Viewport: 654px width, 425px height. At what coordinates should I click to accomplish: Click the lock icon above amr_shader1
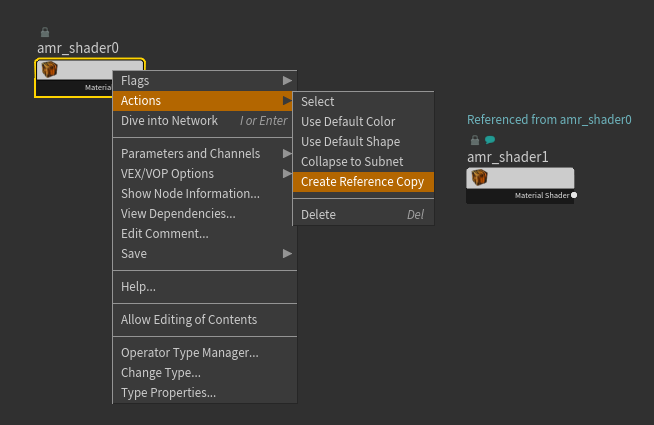click(x=475, y=140)
